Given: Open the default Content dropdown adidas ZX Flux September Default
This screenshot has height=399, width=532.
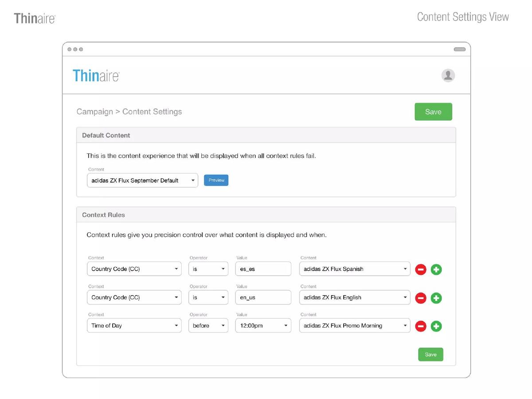Looking at the screenshot, I should point(142,180).
